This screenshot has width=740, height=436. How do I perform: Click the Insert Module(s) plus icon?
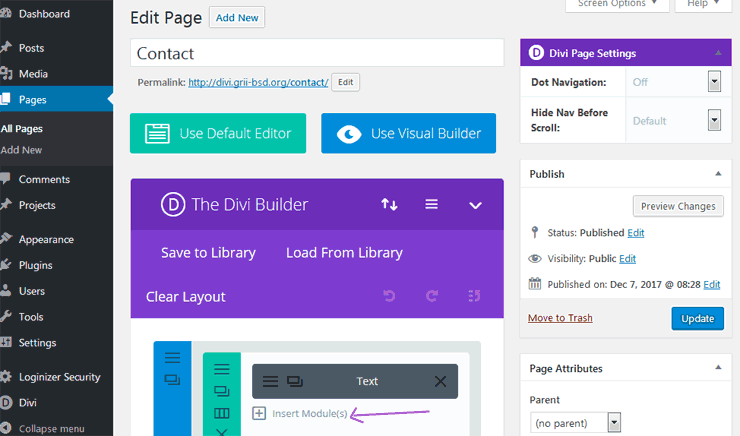tap(259, 413)
